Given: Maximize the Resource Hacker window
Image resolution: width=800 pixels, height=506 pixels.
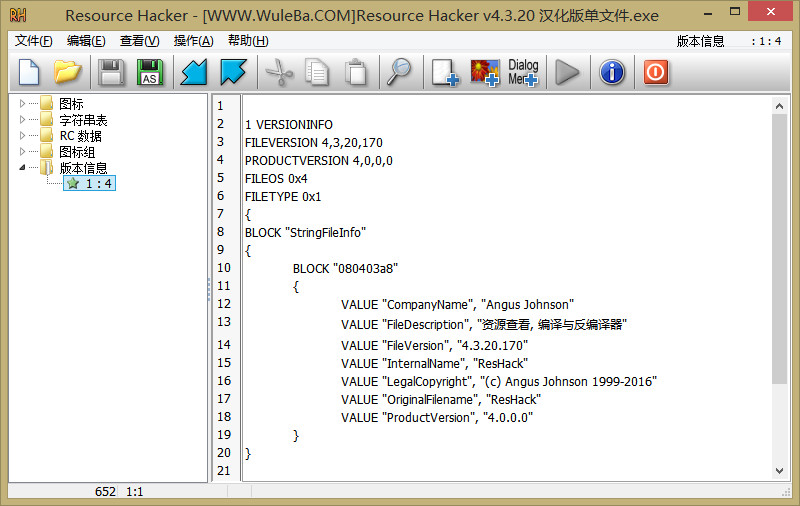Looking at the screenshot, I should pyautogui.click(x=735, y=12).
